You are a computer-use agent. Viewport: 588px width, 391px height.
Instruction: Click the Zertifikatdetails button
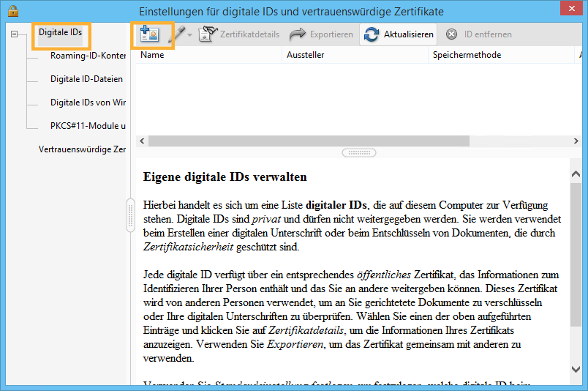239,34
